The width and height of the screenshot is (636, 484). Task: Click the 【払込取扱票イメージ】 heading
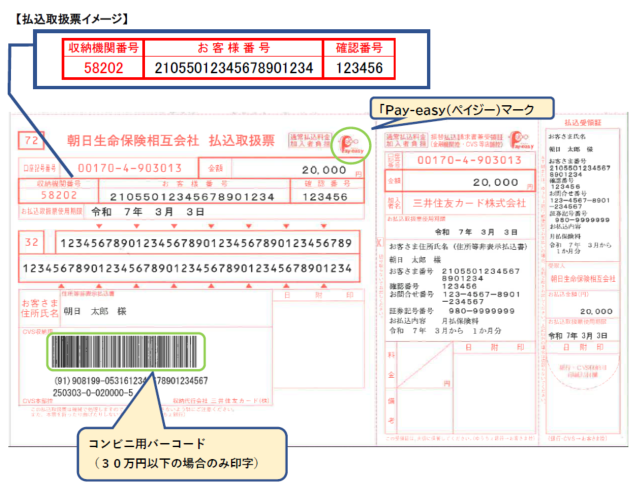point(71,19)
